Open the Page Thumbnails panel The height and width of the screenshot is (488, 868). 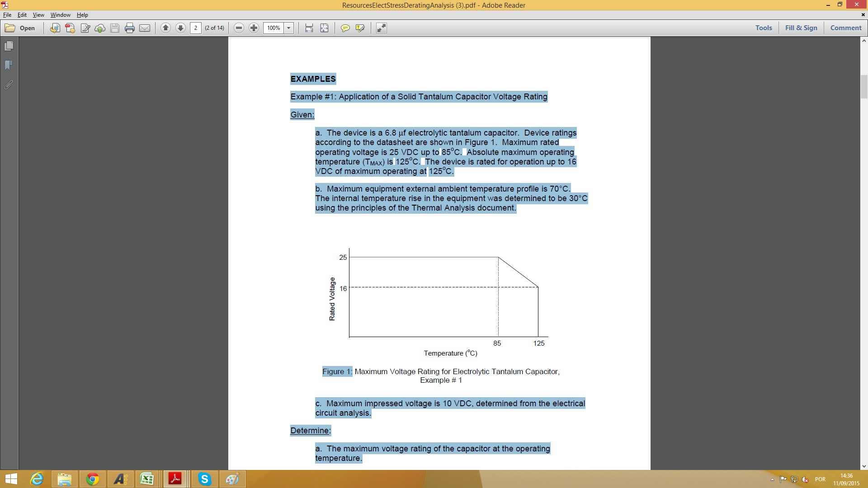point(8,46)
